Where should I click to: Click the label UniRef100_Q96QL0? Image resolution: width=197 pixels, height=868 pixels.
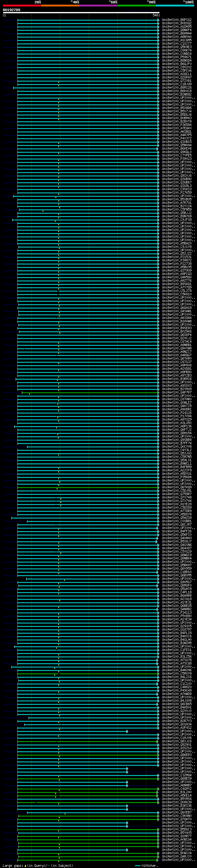177,152
